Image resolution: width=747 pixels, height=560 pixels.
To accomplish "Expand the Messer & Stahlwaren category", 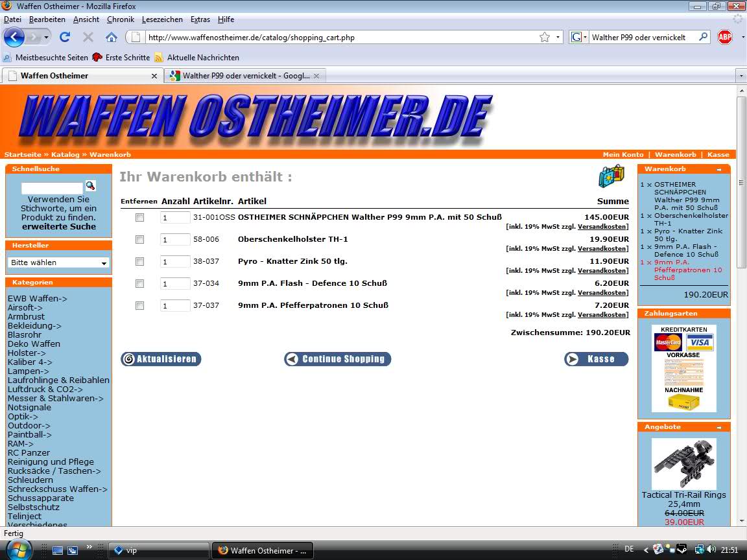I will pyautogui.click(x=55, y=399).
